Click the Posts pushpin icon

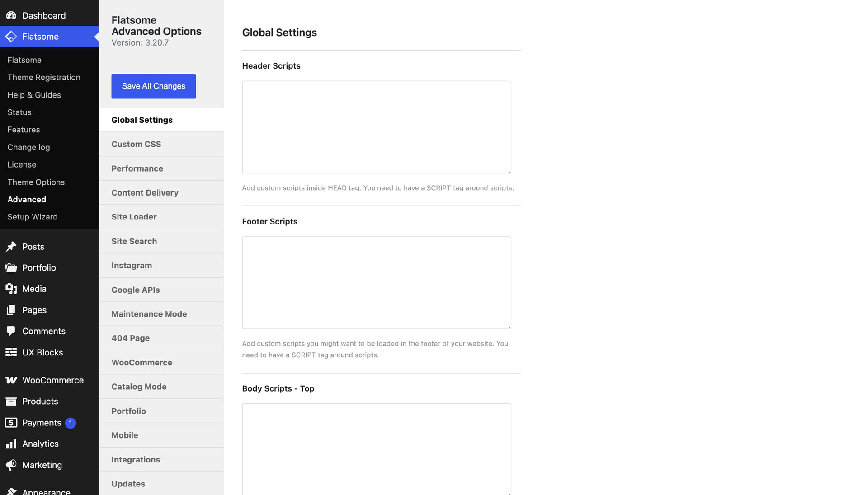(11, 247)
